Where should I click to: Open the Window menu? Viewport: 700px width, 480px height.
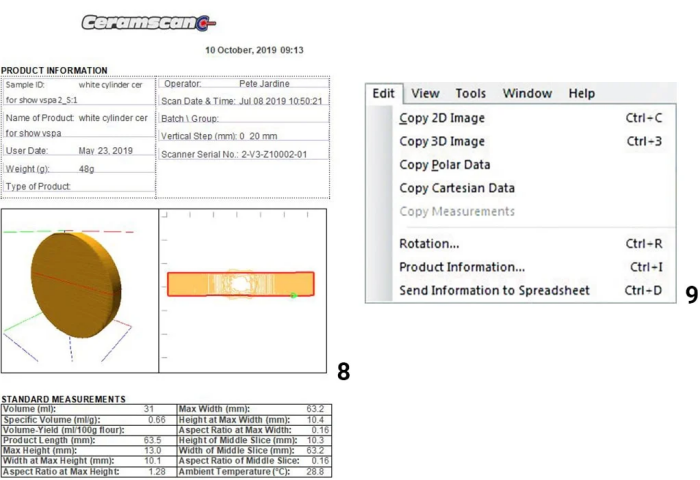(527, 93)
